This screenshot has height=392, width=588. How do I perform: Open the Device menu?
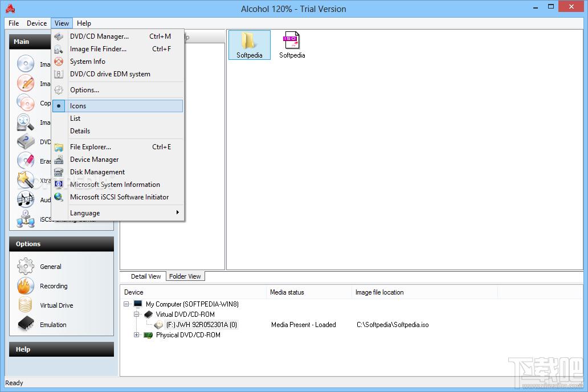[x=36, y=23]
